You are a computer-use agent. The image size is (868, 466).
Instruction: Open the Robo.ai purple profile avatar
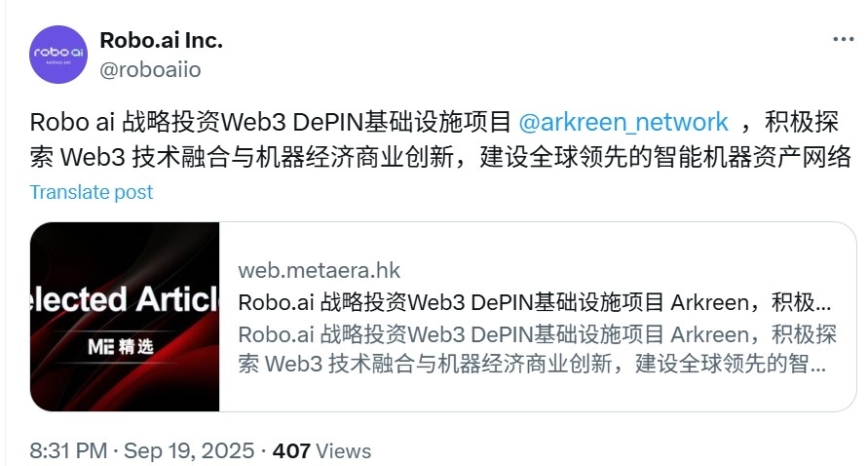58,55
